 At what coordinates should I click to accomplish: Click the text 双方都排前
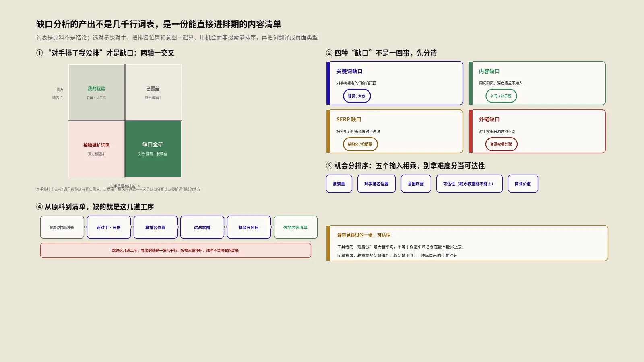[x=153, y=98]
